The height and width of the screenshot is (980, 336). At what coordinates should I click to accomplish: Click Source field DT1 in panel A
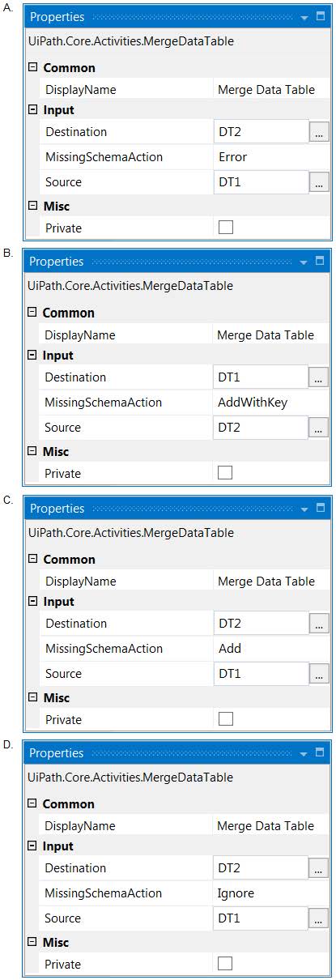261,182
